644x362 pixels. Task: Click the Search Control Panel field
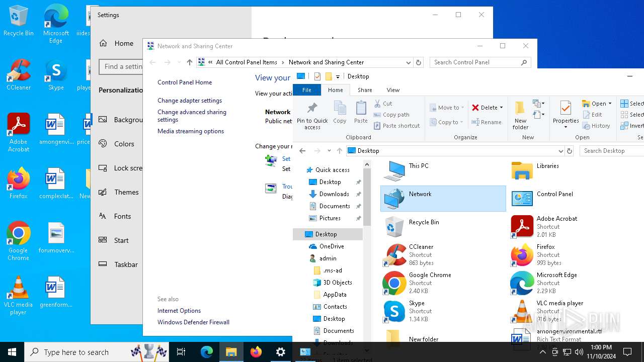coord(480,62)
